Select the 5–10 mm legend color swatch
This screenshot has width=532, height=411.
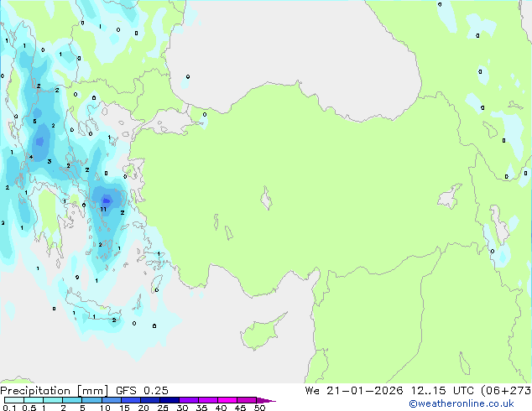coord(91,400)
